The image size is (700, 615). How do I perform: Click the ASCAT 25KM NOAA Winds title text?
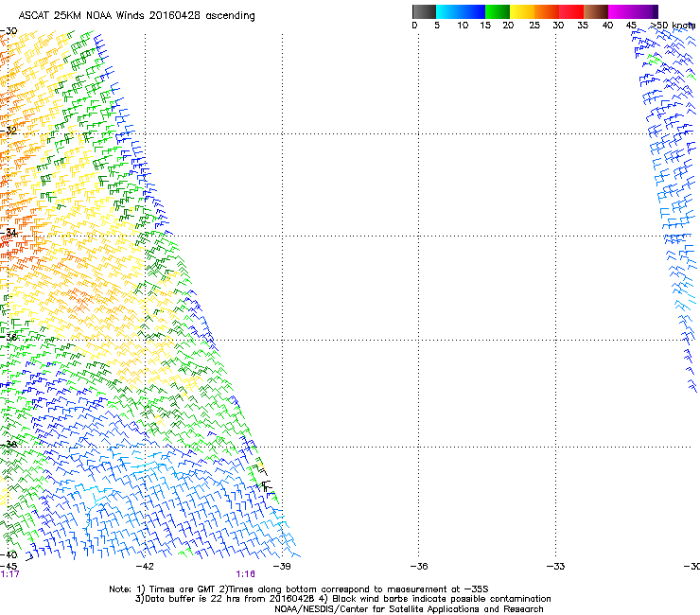(x=136, y=15)
